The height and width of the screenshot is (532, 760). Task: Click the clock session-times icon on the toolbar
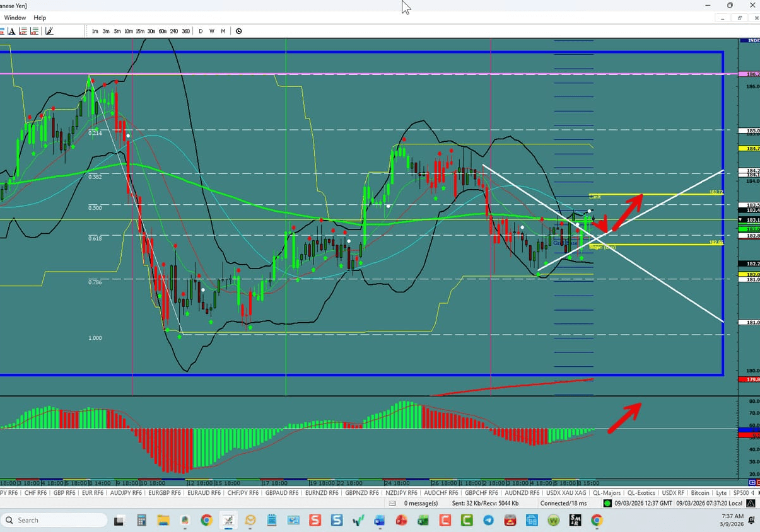238,30
